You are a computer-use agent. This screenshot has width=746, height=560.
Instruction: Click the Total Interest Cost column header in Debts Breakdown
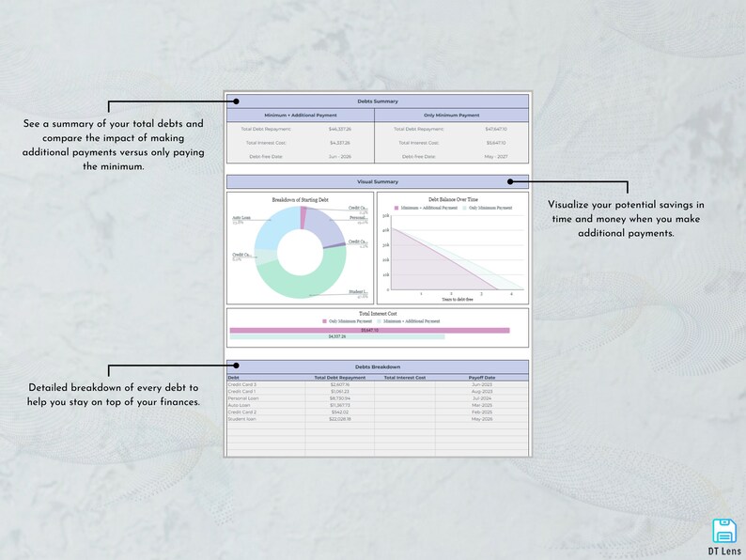[x=405, y=378]
